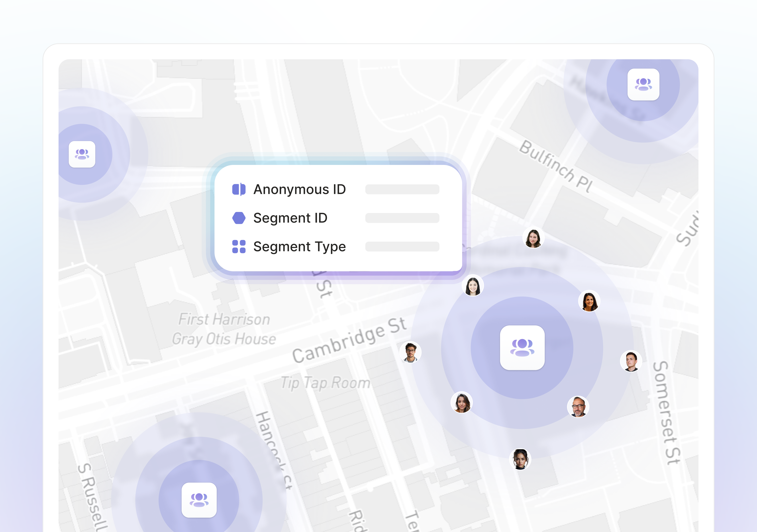Click the bottom audience group icon

[x=199, y=500]
